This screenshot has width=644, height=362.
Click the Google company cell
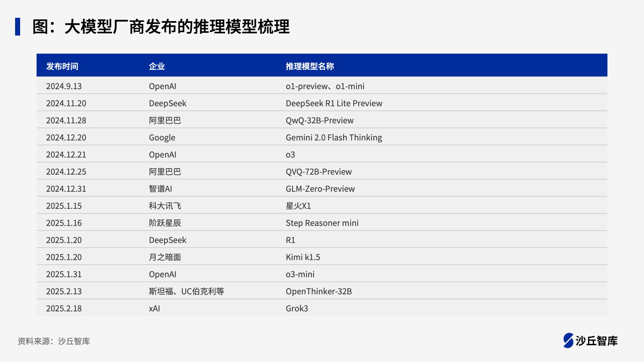pos(162,137)
